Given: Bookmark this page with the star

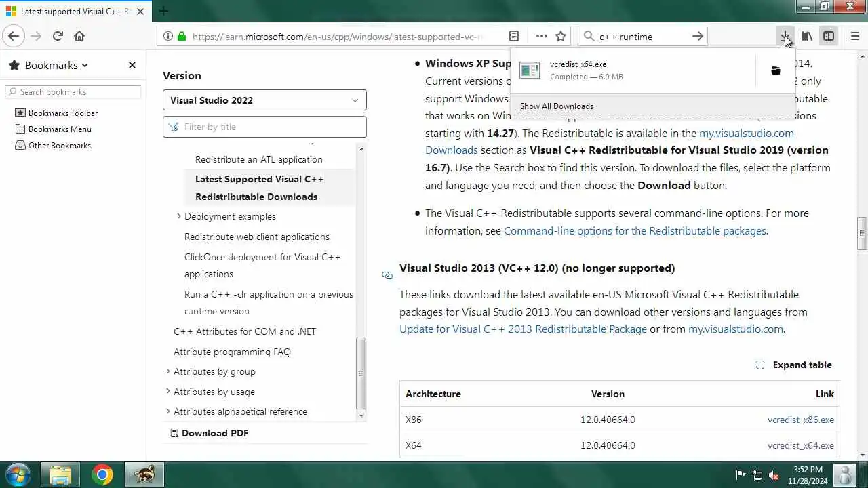Looking at the screenshot, I should [x=561, y=36].
